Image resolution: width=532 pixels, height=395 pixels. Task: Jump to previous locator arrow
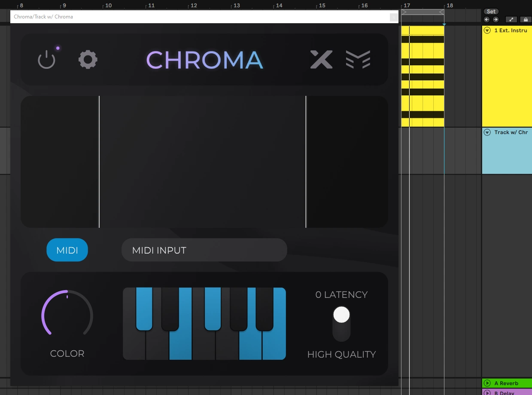[x=486, y=19]
